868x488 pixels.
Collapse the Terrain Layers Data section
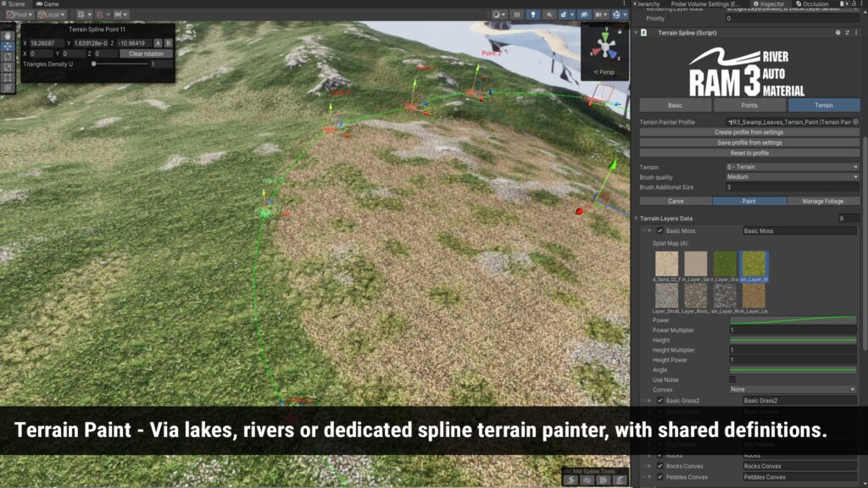pos(636,219)
